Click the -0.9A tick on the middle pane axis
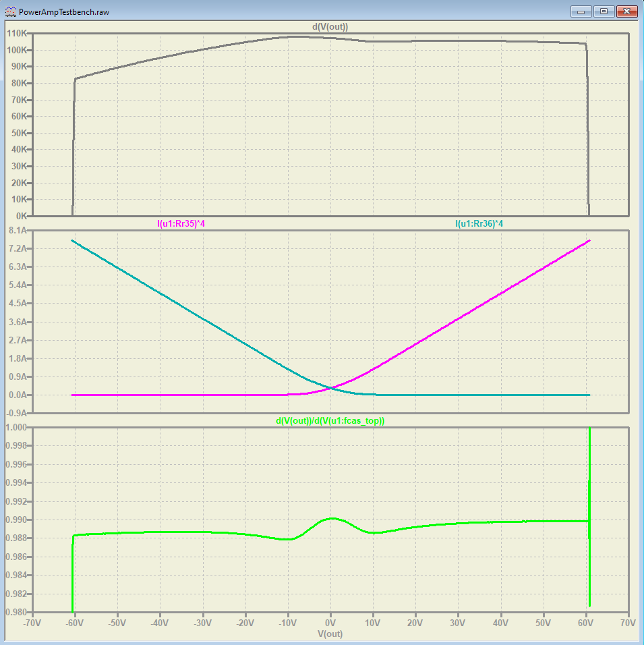Screen dimensions: 644x645 [x=17, y=413]
